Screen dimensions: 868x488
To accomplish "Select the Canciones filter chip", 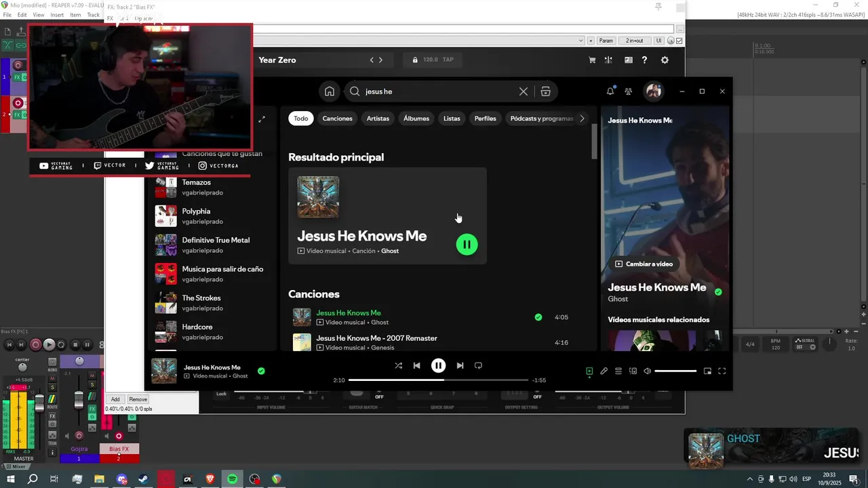I will 338,119.
